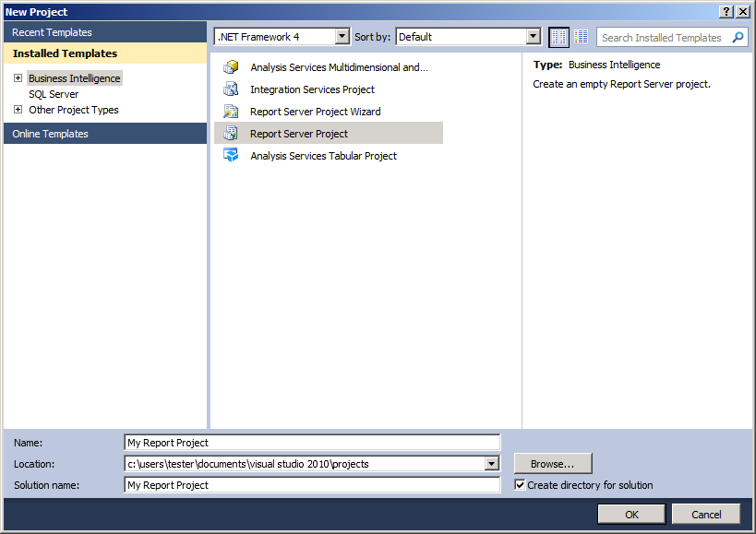Select the Integration Services Project template

coord(329,89)
